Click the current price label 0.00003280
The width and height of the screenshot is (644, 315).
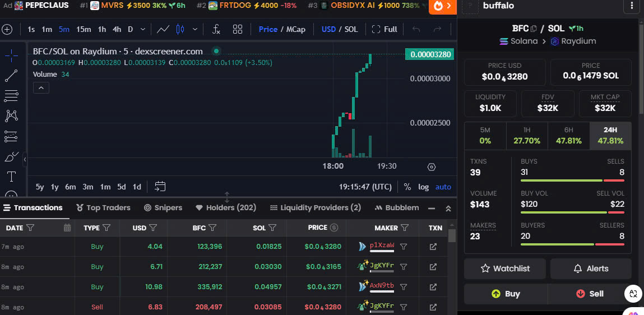pyautogui.click(x=429, y=54)
